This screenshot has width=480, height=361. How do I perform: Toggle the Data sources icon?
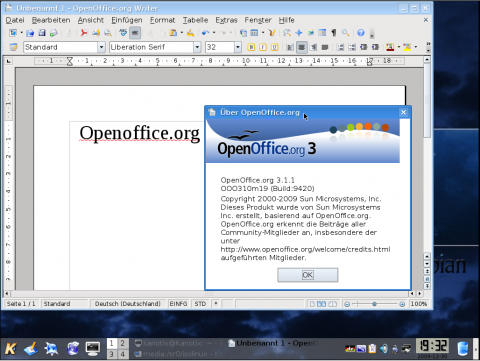[322, 33]
